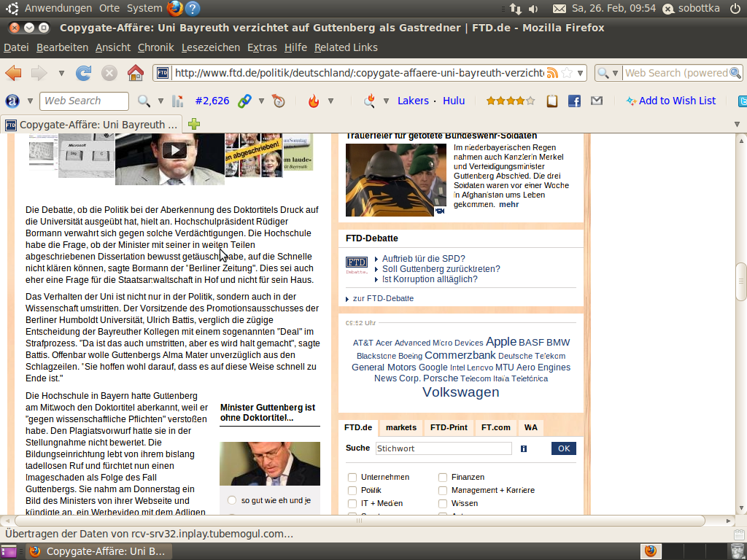Click the notepad icon in Alexa toolbar
This screenshot has height=560, width=747.
(552, 101)
